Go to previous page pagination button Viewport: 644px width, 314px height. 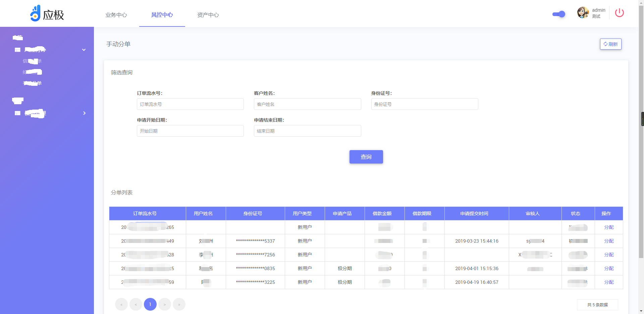pos(136,304)
